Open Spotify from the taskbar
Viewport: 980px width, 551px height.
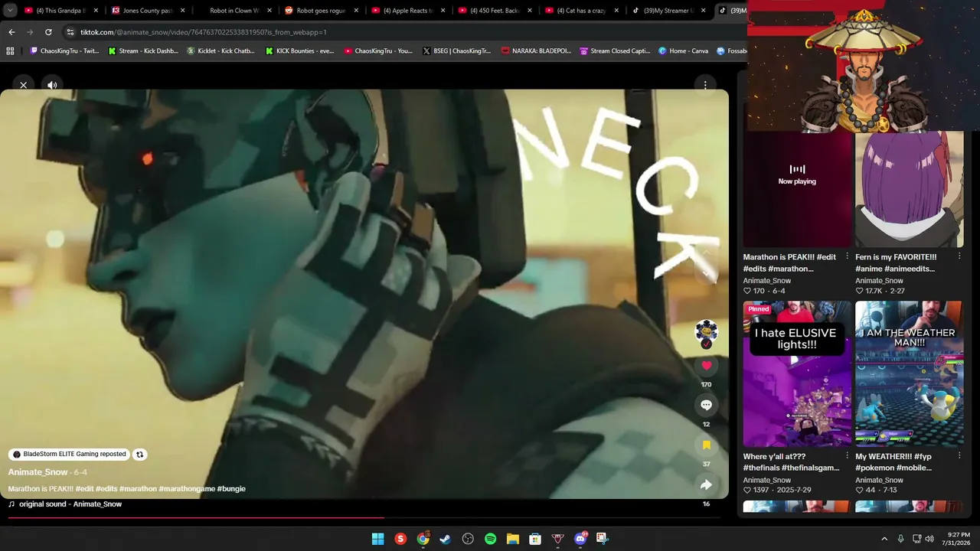pos(490,539)
